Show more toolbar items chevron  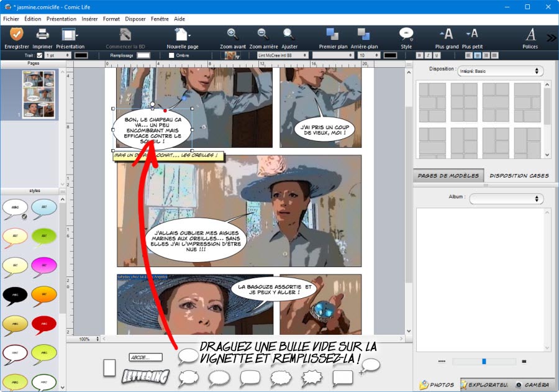(551, 38)
